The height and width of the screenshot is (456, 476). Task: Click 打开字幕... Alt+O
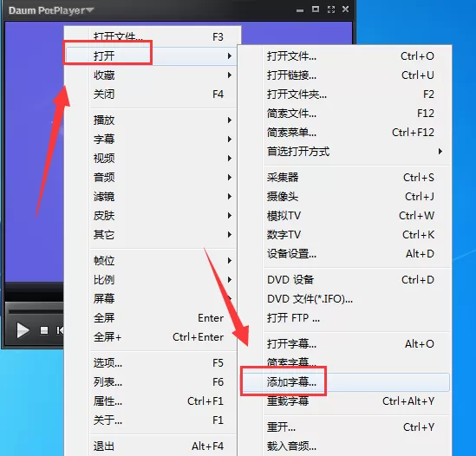pyautogui.click(x=344, y=344)
